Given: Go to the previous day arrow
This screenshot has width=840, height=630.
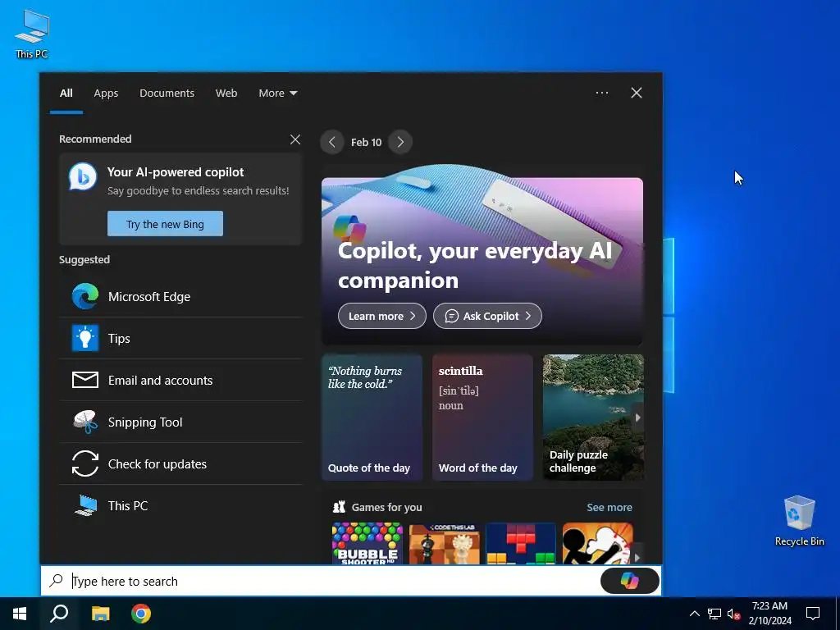Looking at the screenshot, I should click(332, 142).
